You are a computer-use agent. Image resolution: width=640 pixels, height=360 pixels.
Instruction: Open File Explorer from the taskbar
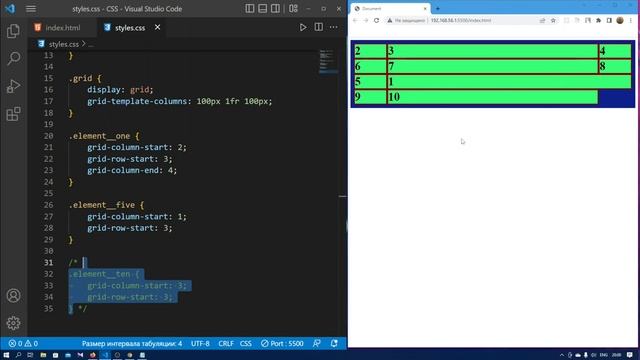point(43,355)
